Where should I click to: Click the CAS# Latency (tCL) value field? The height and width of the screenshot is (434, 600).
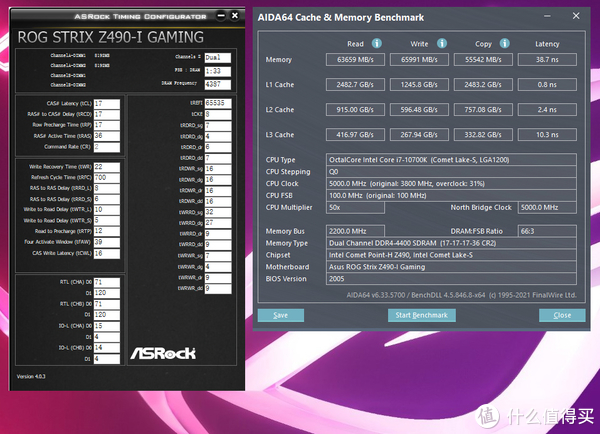tap(107, 104)
